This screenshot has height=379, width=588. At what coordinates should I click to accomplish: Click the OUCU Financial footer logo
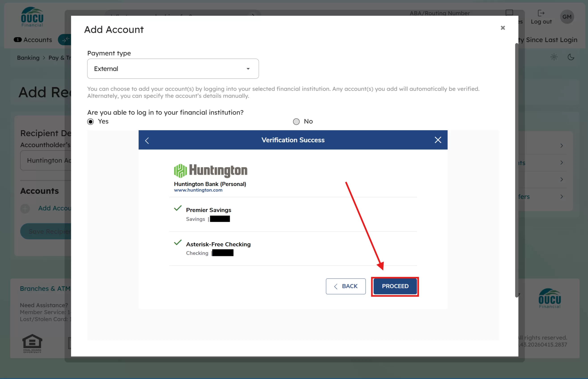coord(550,298)
